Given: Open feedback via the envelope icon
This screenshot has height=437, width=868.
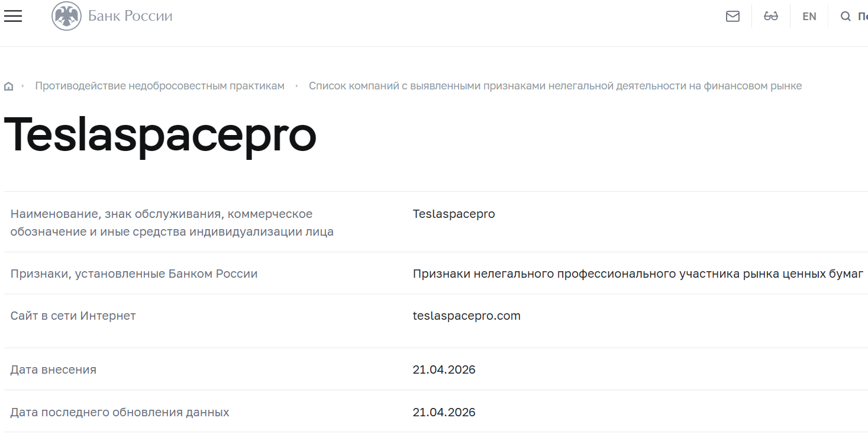Looking at the screenshot, I should (733, 16).
